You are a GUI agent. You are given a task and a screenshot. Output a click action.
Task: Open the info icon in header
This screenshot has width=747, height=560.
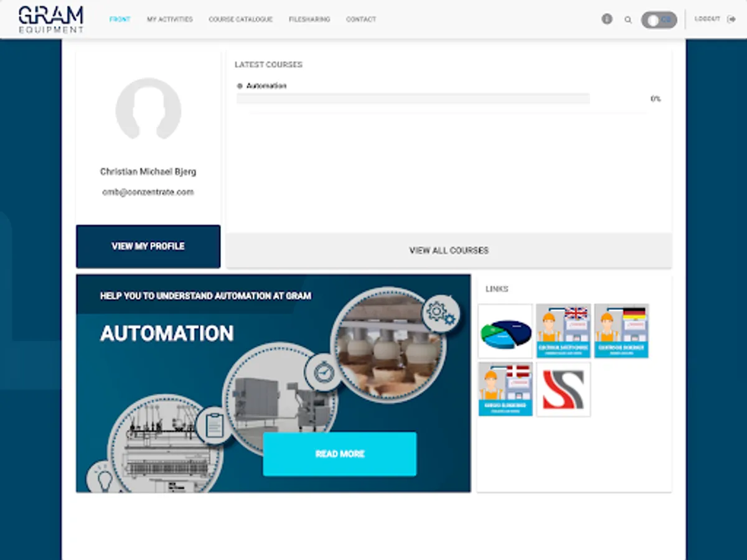[607, 19]
